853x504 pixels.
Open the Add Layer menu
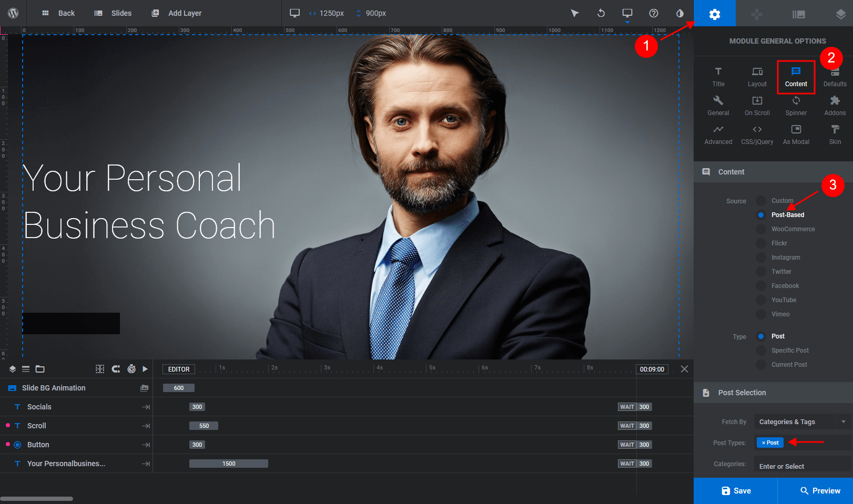[x=177, y=13]
